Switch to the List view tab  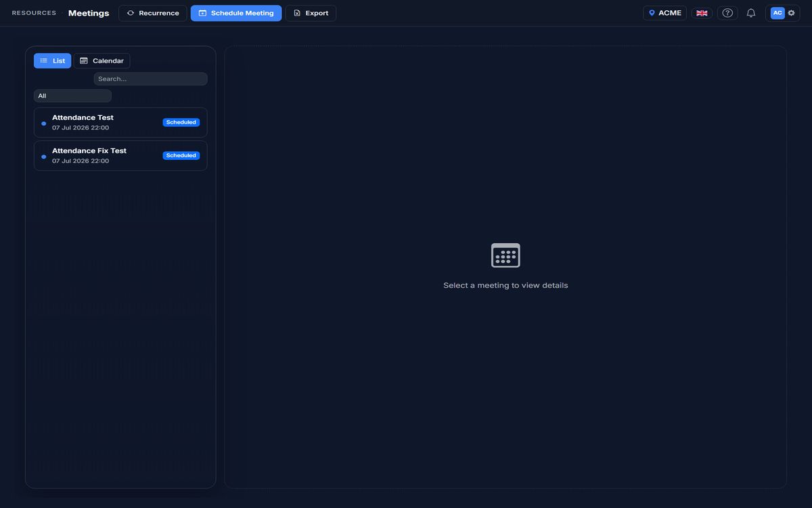[53, 61]
